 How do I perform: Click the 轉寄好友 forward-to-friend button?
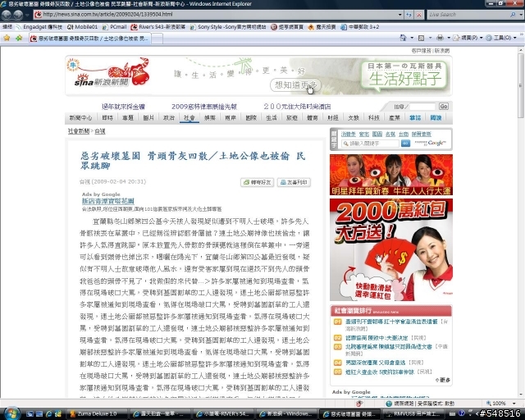[x=257, y=182]
